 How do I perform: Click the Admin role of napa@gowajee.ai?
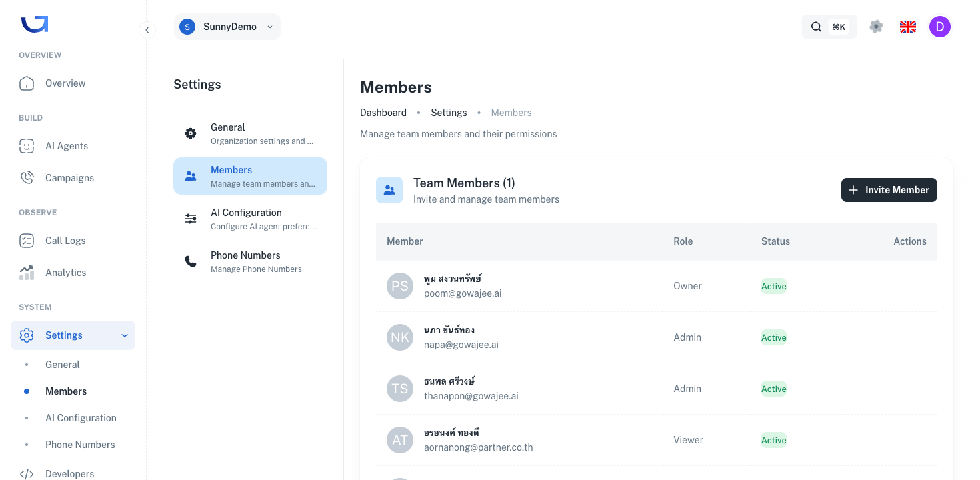[x=687, y=337]
